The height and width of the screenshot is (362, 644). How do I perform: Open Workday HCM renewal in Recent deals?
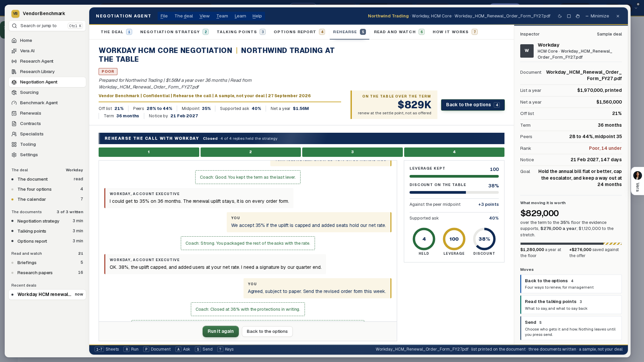(x=47, y=295)
